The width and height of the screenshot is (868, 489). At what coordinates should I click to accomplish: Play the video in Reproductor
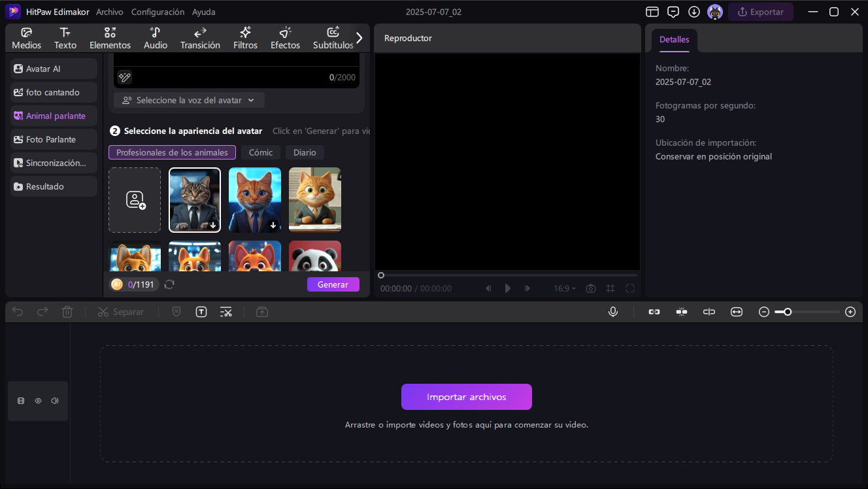pyautogui.click(x=508, y=288)
